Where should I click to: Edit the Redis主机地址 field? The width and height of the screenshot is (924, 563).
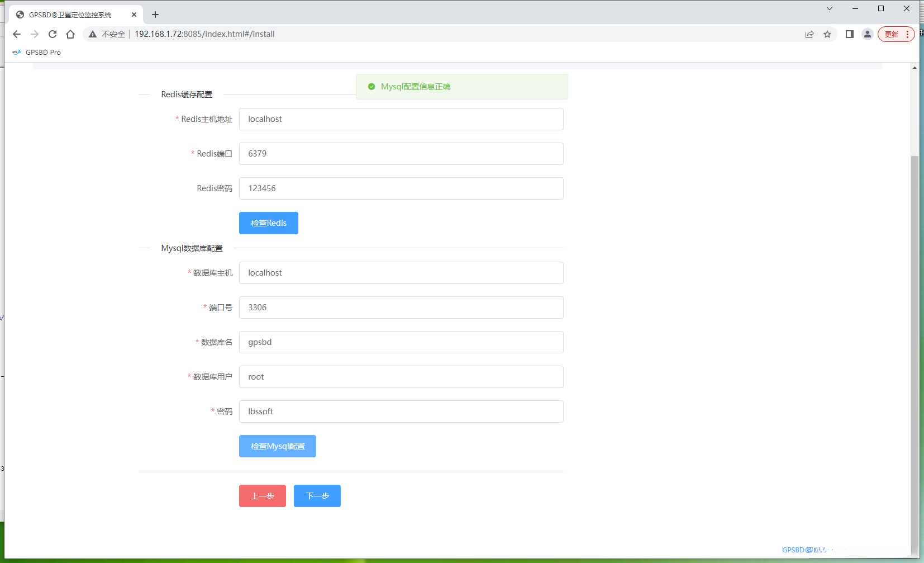point(401,119)
